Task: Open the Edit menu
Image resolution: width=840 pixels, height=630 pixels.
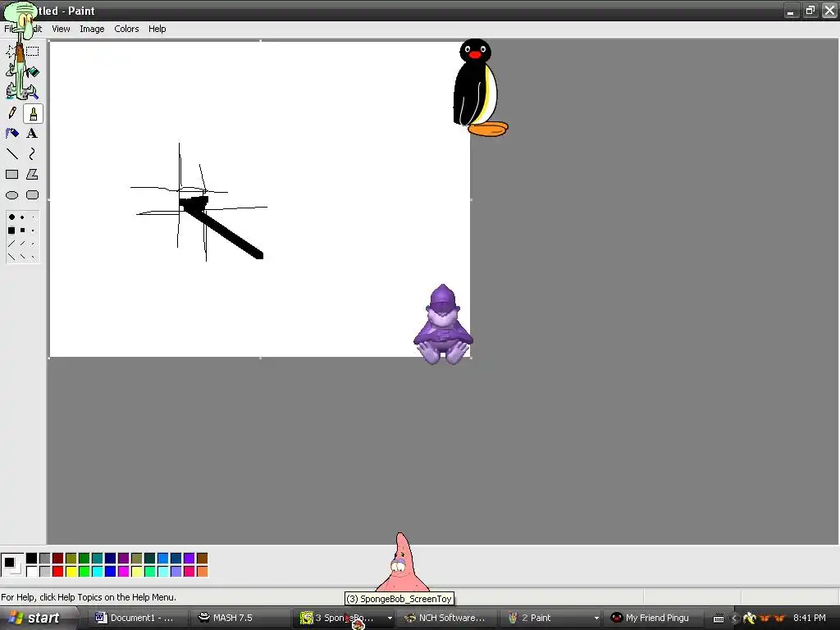Action: (35, 29)
